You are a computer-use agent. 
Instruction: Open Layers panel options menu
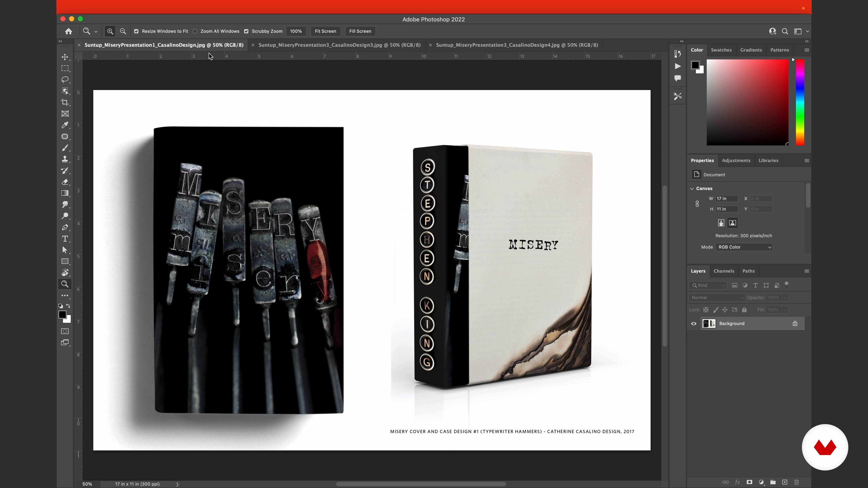pos(807,271)
